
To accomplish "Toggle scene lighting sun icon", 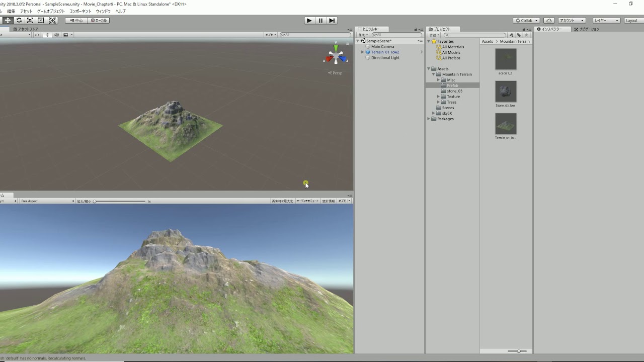I will point(47,35).
